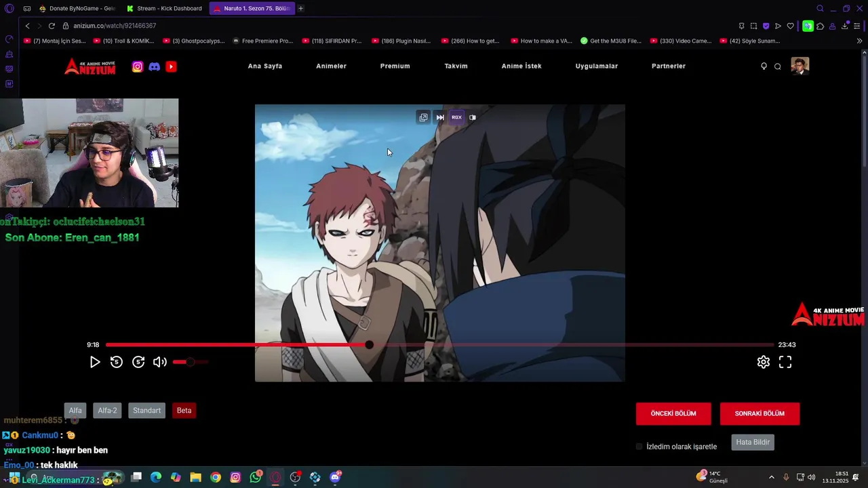Open the lightbulb notification icon in header
Image resolution: width=868 pixels, height=488 pixels.
tap(764, 66)
